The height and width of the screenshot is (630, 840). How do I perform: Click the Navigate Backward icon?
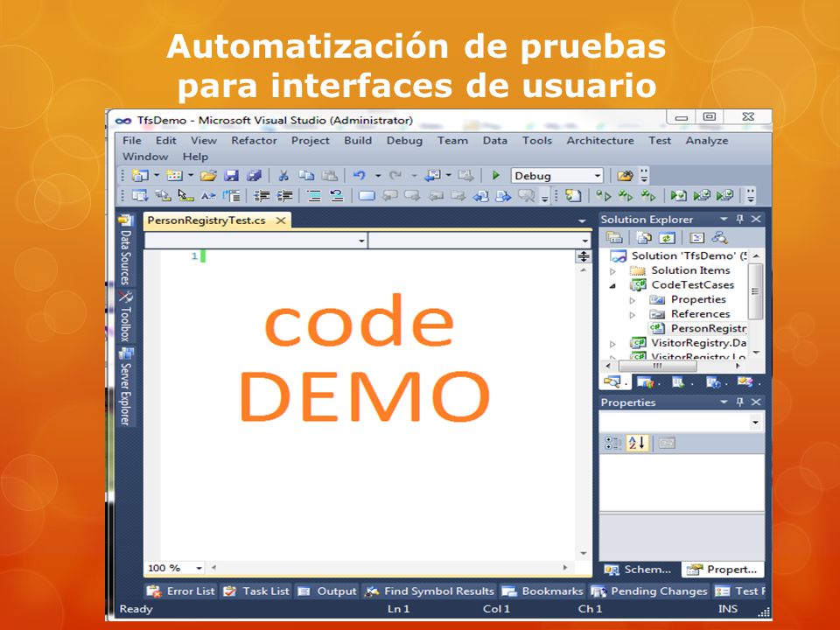pos(432,176)
